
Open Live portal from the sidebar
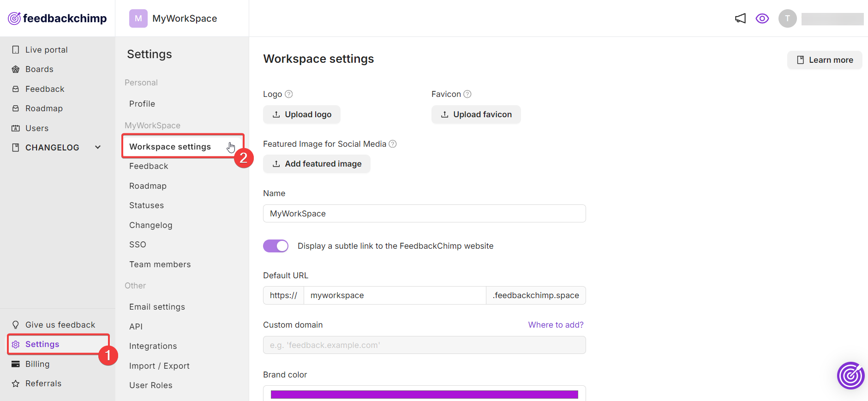point(46,50)
